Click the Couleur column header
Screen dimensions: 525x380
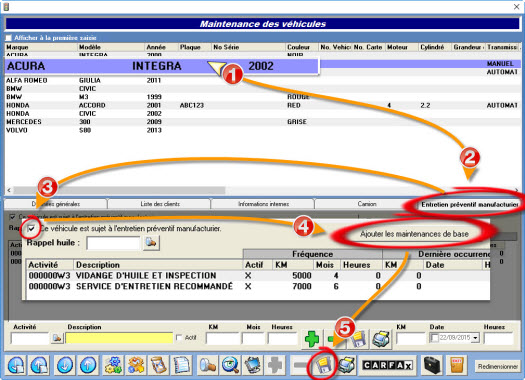pos(302,47)
